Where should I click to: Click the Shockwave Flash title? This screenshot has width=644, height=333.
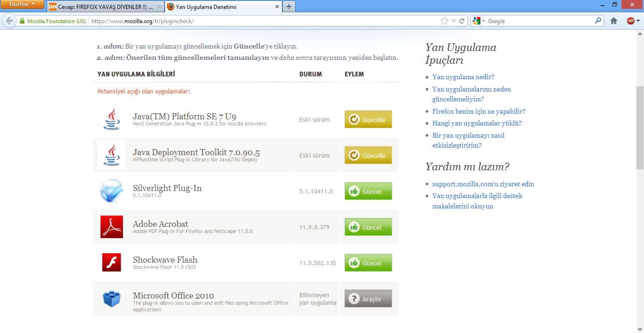165,259
